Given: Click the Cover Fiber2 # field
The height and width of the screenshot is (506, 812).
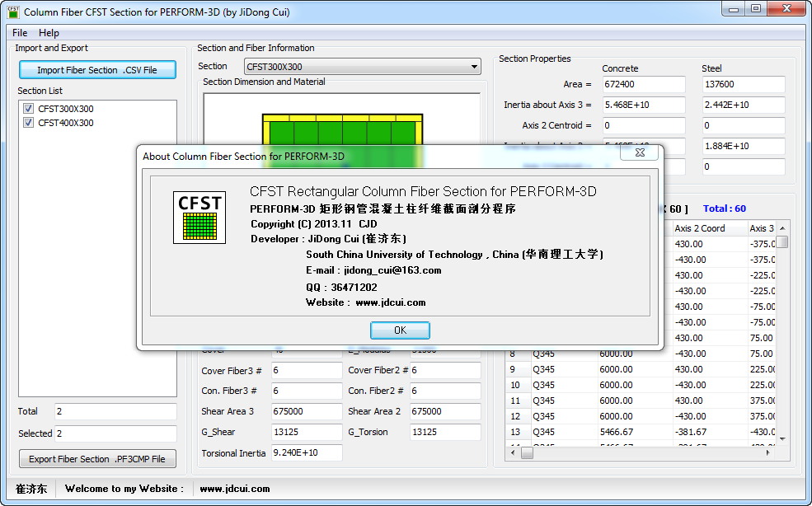Looking at the screenshot, I should click(x=445, y=370).
